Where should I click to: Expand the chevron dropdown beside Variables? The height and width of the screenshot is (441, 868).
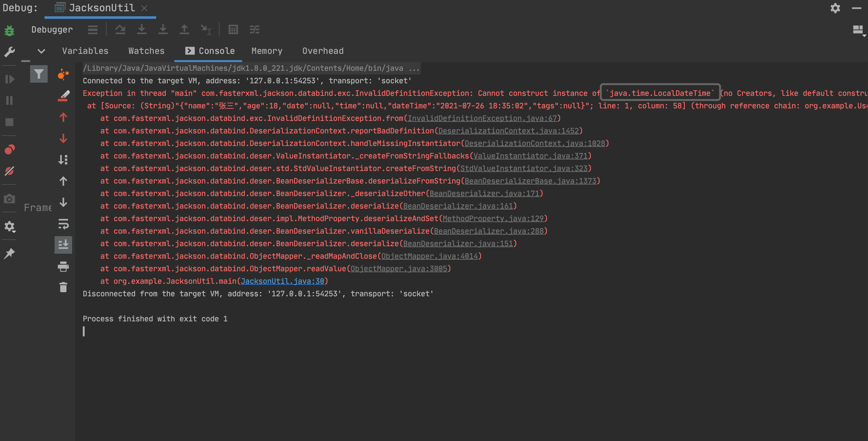[x=41, y=51]
